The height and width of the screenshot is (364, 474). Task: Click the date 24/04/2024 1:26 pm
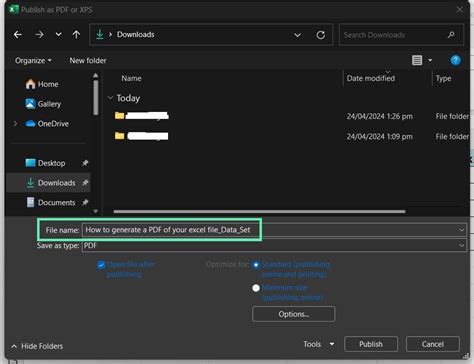[380, 116]
